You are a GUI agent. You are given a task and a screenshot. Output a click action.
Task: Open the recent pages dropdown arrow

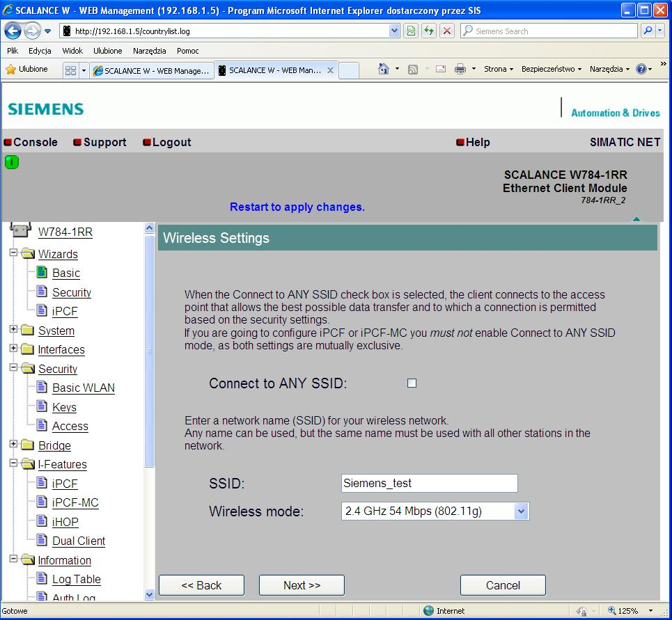pos(47,31)
